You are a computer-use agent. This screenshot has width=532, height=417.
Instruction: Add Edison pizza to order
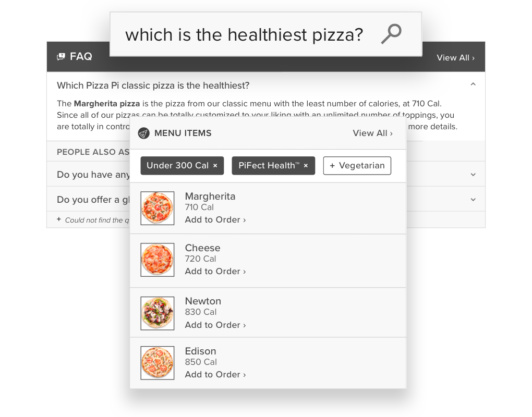[215, 375]
